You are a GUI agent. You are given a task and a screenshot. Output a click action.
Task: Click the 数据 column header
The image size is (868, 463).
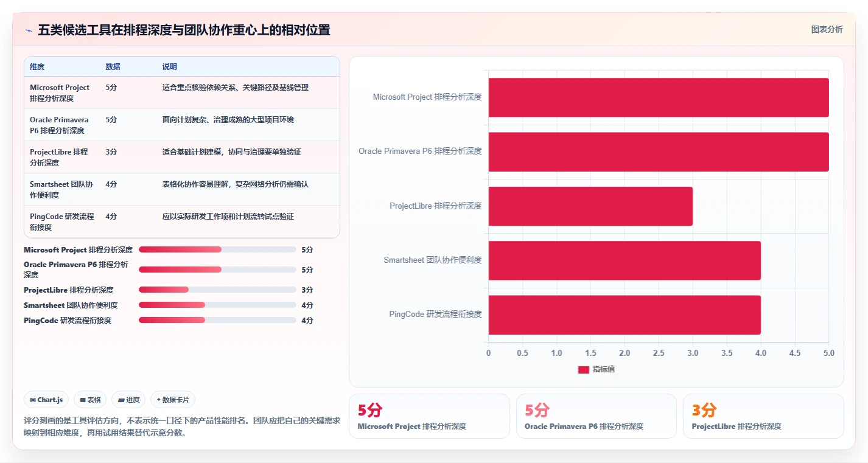[x=113, y=66]
